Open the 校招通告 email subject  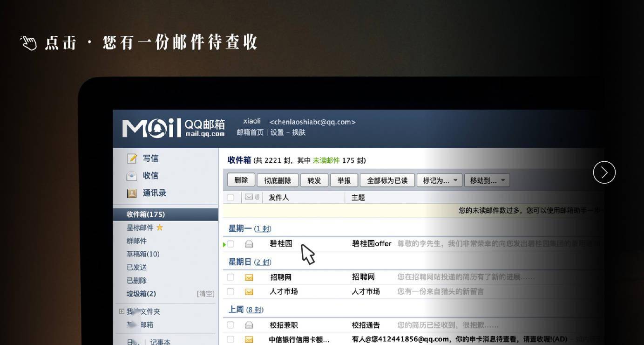click(366, 325)
